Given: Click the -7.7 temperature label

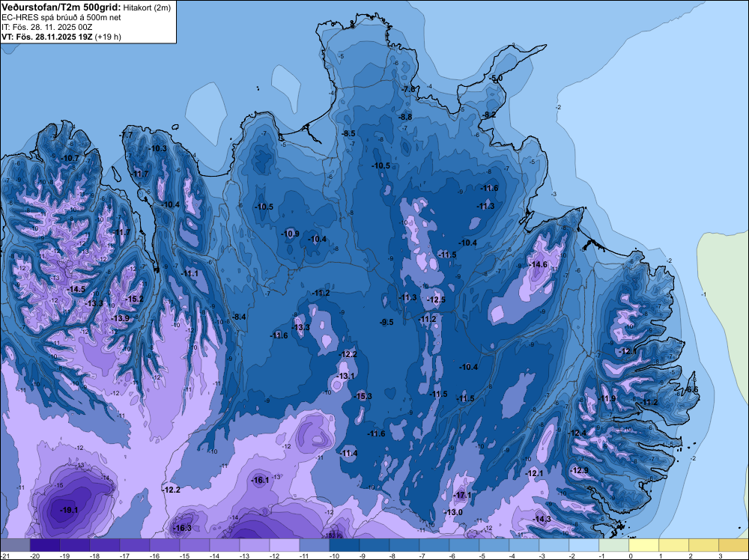Looking at the screenshot, I should point(126,135).
